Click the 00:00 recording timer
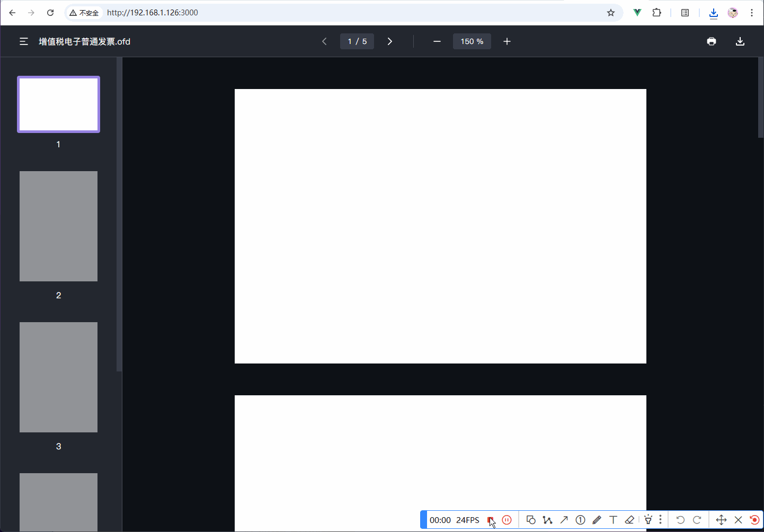The width and height of the screenshot is (764, 532). click(440, 520)
